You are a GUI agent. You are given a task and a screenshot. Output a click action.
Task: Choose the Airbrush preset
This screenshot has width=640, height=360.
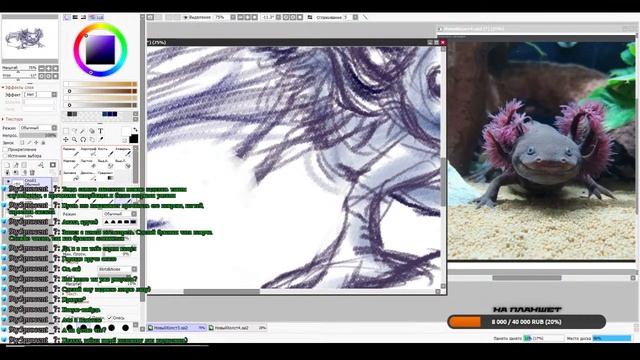(x=89, y=152)
